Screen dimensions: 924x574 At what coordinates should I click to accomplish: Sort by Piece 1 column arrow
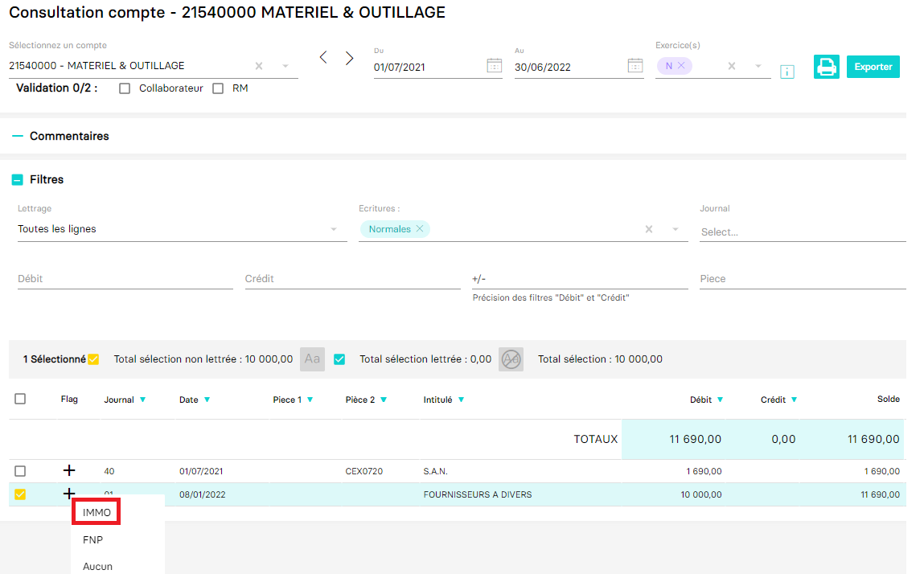tap(310, 400)
